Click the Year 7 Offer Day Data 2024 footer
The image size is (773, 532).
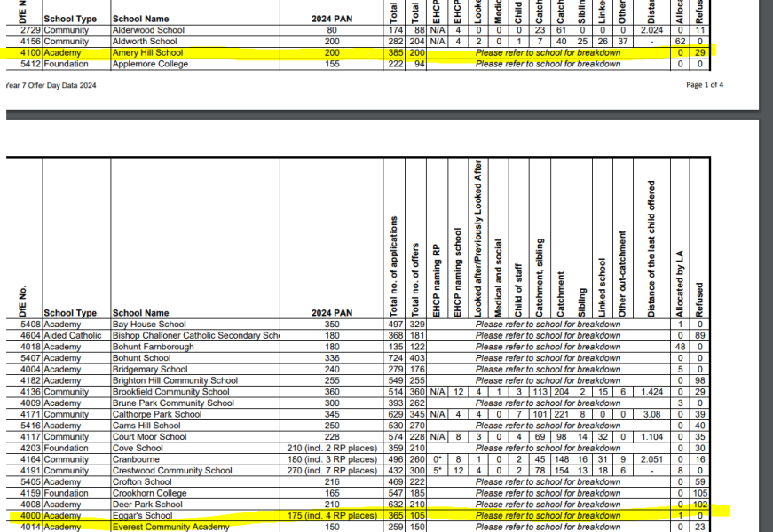51,85
